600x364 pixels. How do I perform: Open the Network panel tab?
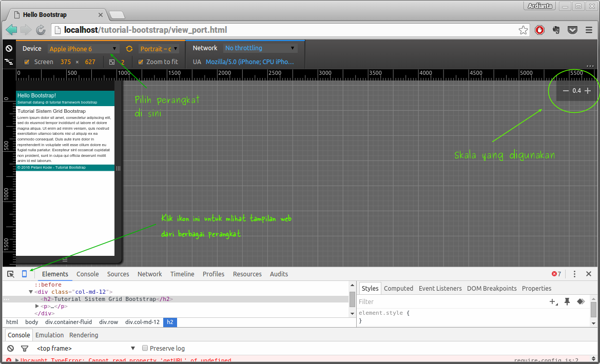coord(150,274)
